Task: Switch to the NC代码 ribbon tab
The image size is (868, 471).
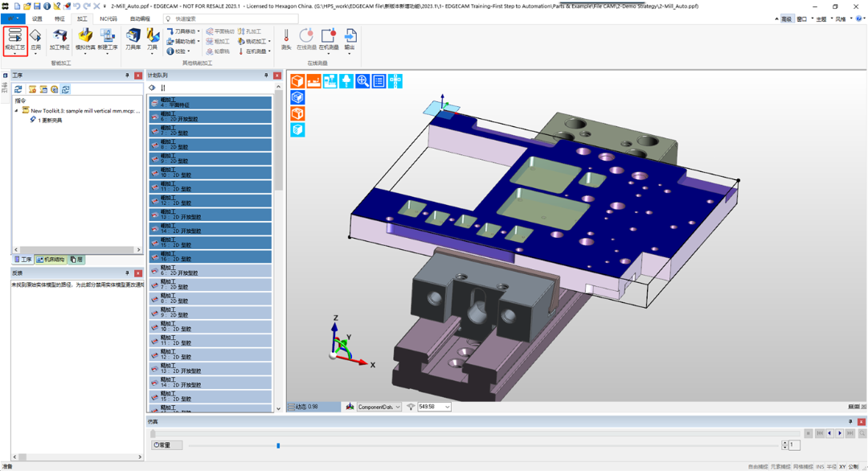Action: click(x=108, y=18)
